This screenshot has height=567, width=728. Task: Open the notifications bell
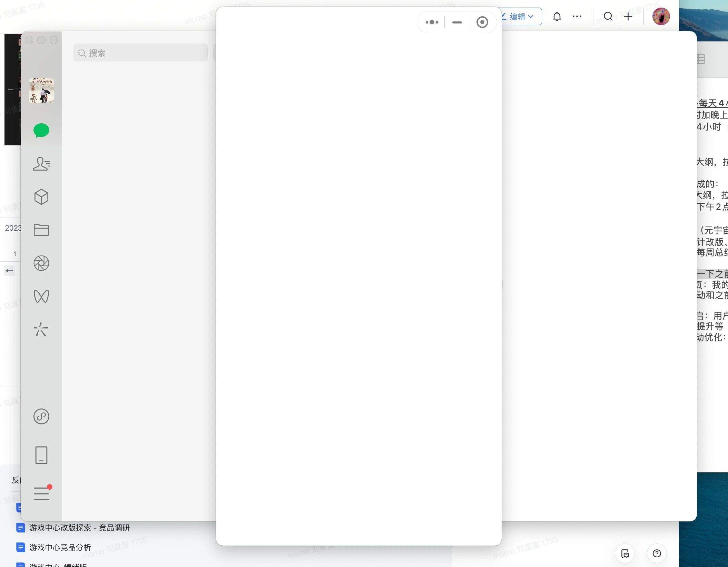557,16
